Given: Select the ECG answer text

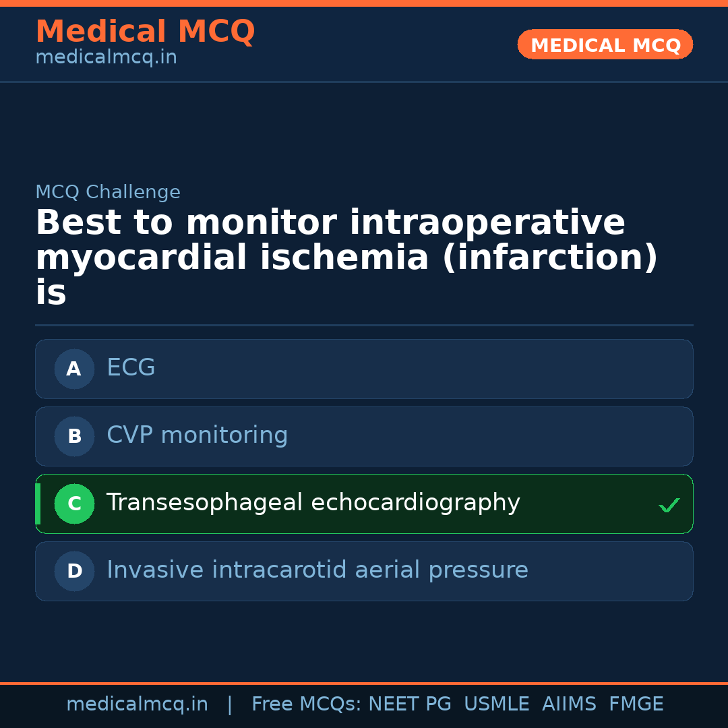Looking at the screenshot, I should [x=131, y=368].
